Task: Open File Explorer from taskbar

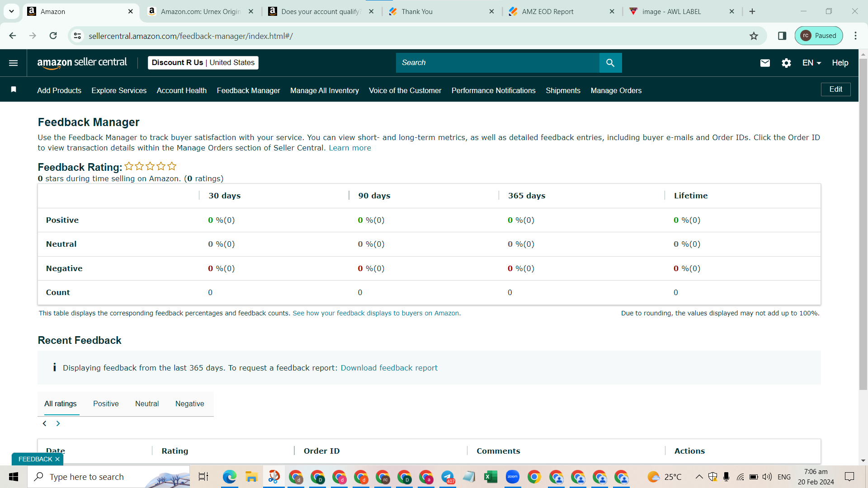Action: [251, 477]
